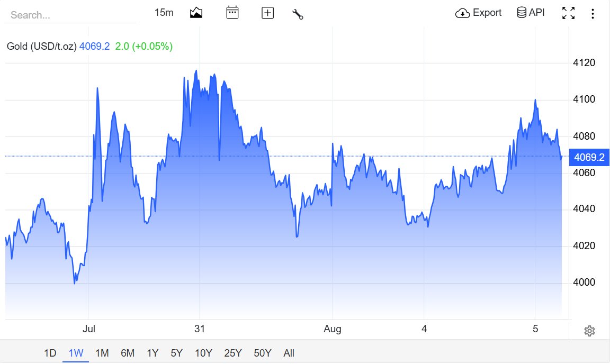Viewport: 610px width, 364px height.
Task: Click the Aug x-axis date label
Action: point(332,329)
